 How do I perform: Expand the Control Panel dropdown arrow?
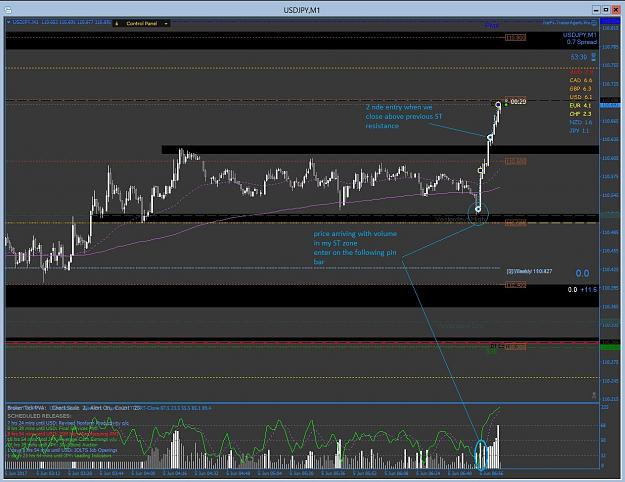pyautogui.click(x=166, y=24)
